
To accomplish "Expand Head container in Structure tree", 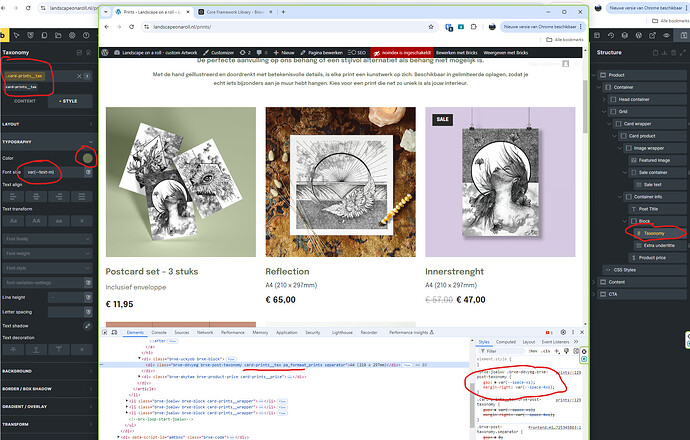I will click(604, 99).
